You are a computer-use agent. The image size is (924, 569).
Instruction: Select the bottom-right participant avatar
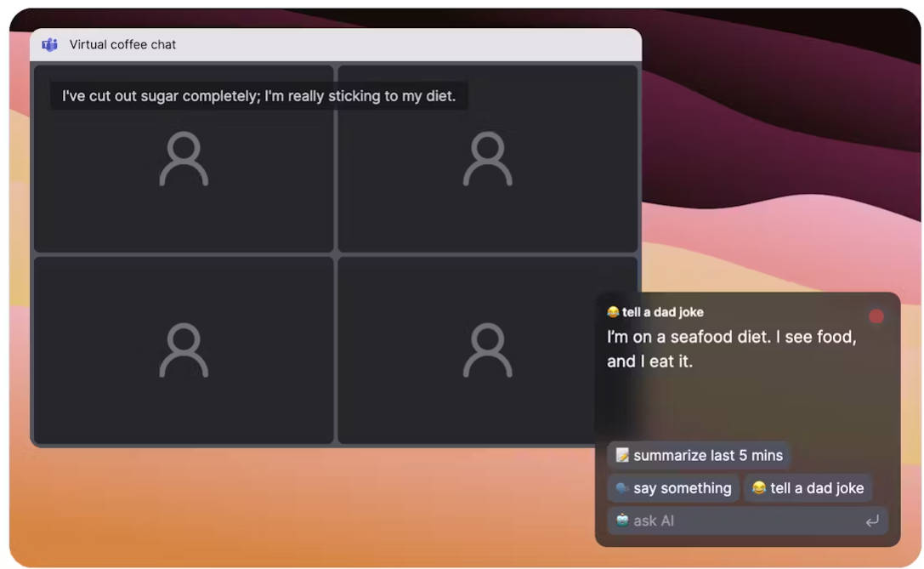487,350
